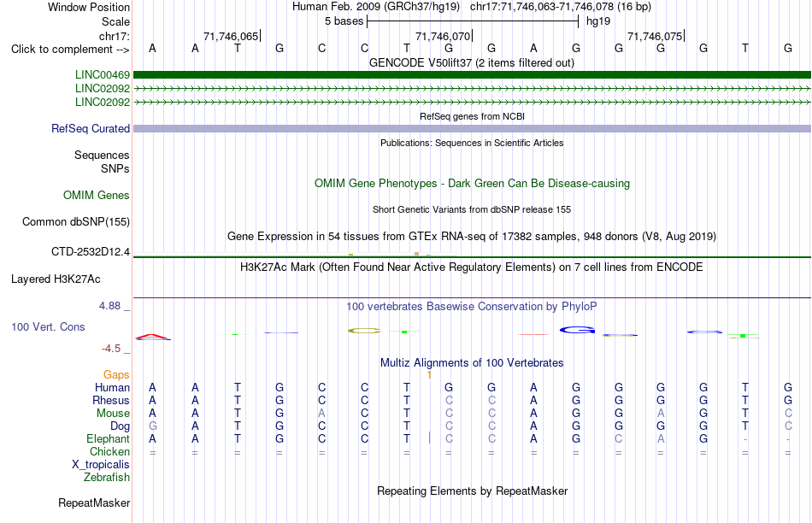
Task: Open the GTEx Gene Expression track title
Action: pyautogui.click(x=472, y=237)
